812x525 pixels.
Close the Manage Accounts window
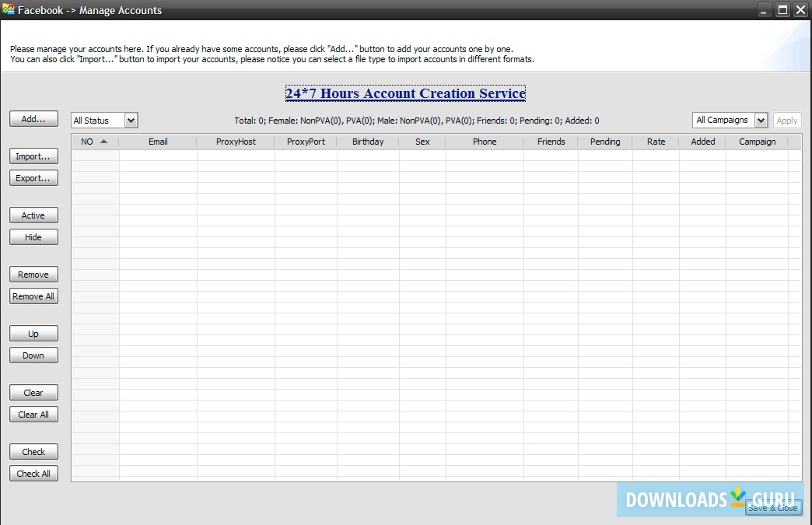pyautogui.click(x=800, y=10)
